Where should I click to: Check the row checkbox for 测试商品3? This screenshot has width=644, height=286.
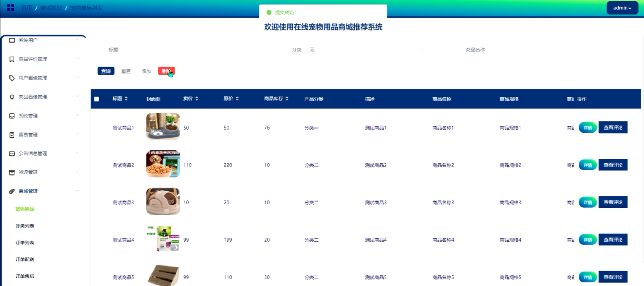pyautogui.click(x=98, y=202)
